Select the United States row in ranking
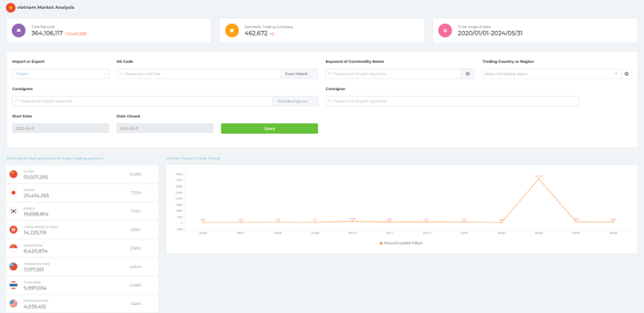This screenshot has height=313, width=644. pos(82,303)
